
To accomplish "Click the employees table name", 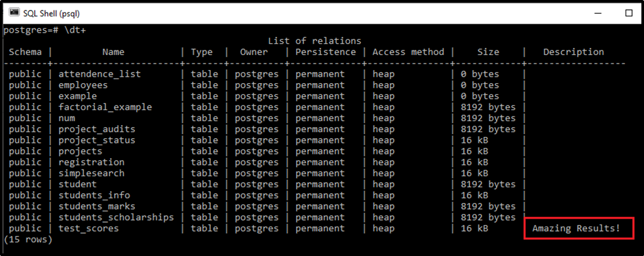I will click(83, 85).
